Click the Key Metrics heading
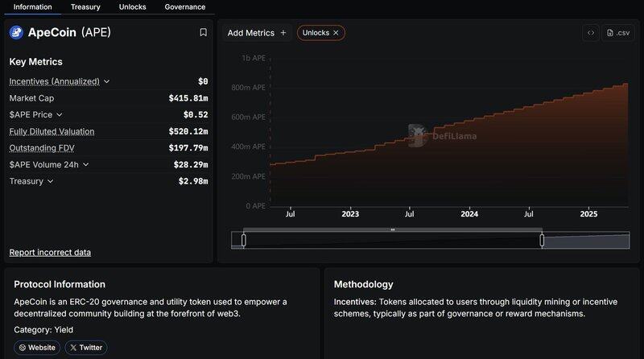This screenshot has width=644, height=359. 35,62
